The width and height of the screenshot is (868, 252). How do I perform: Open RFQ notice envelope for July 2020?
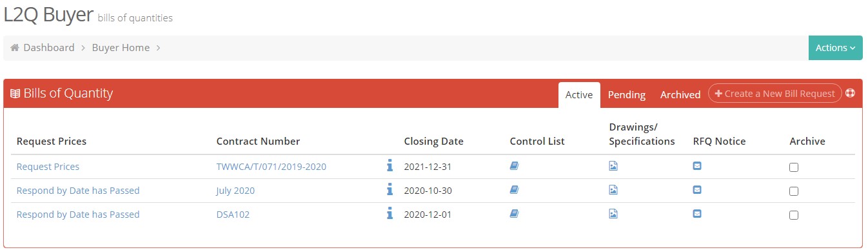coord(697,189)
